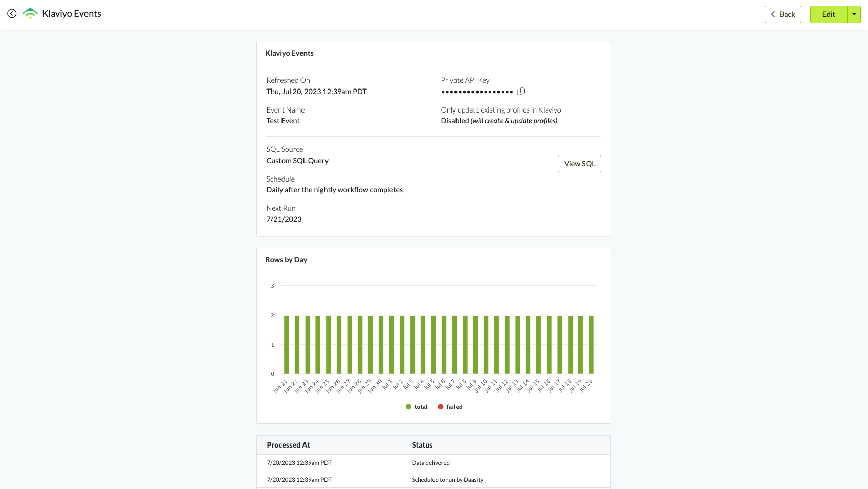Click the Jul 4 bar in chart
The image size is (868, 489).
tap(423, 345)
